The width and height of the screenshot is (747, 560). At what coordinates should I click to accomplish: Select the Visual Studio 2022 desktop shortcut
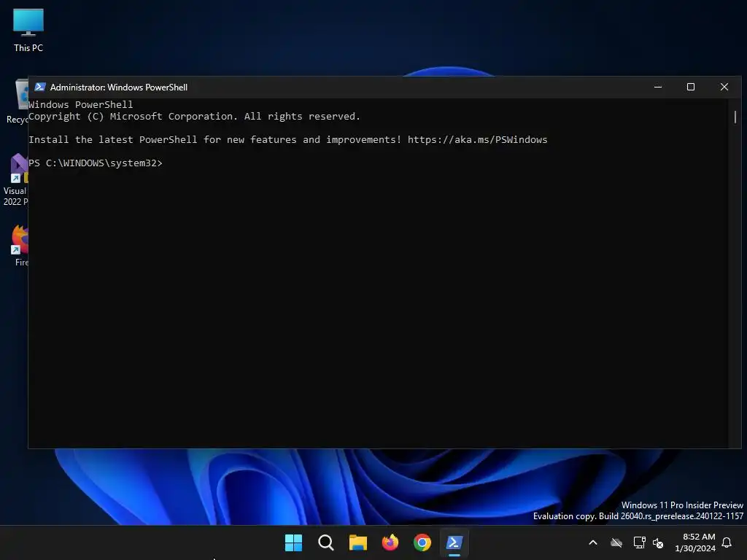pos(15,180)
